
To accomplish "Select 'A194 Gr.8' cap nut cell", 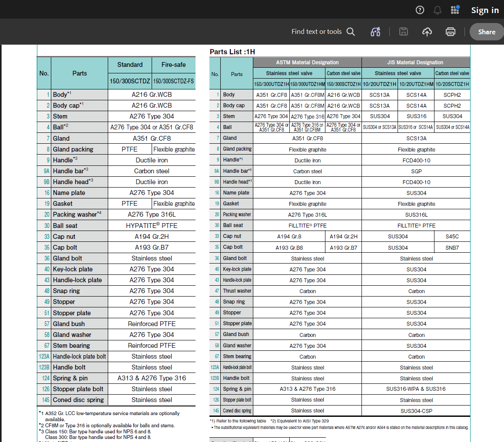I will [289, 237].
